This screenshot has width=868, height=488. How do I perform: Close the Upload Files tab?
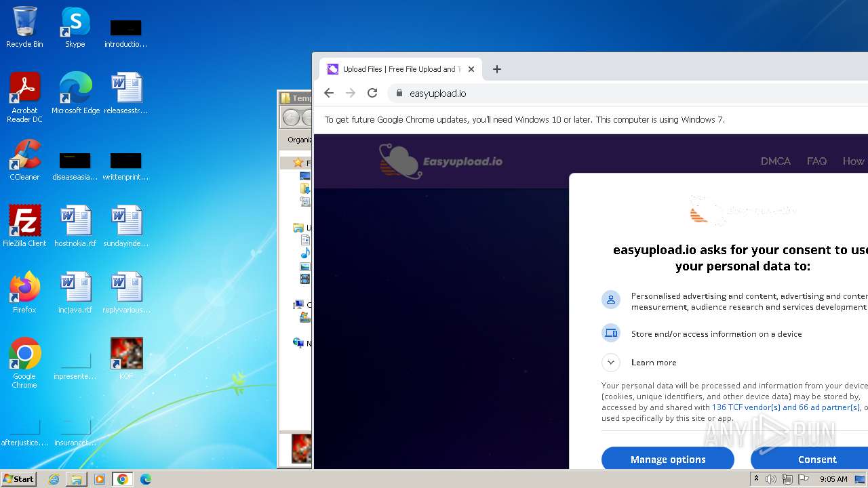471,69
